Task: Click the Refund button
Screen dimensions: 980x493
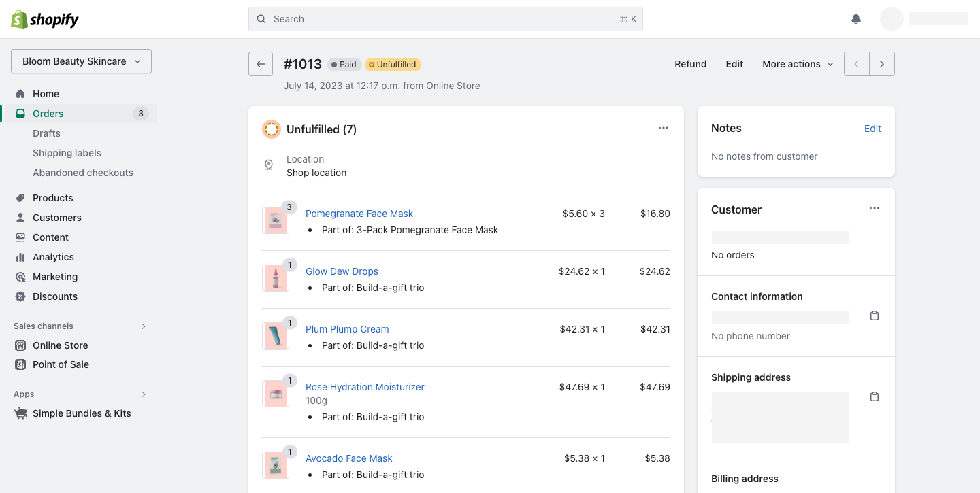Action: (x=690, y=64)
